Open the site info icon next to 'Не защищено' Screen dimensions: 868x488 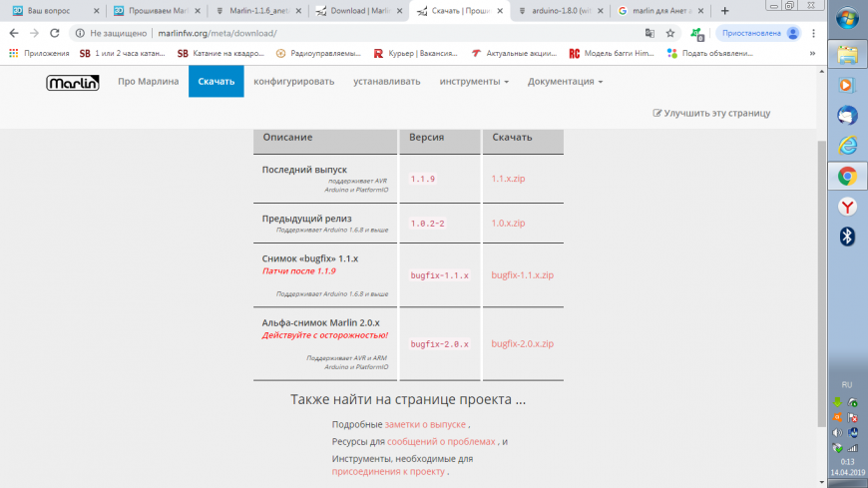tap(80, 33)
